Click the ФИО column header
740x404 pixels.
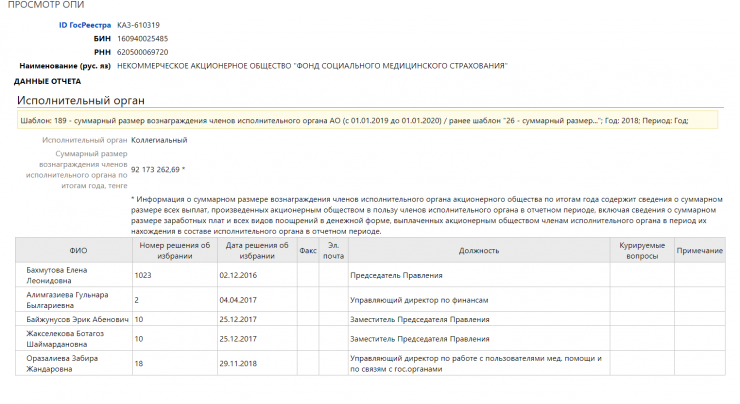[x=78, y=250]
